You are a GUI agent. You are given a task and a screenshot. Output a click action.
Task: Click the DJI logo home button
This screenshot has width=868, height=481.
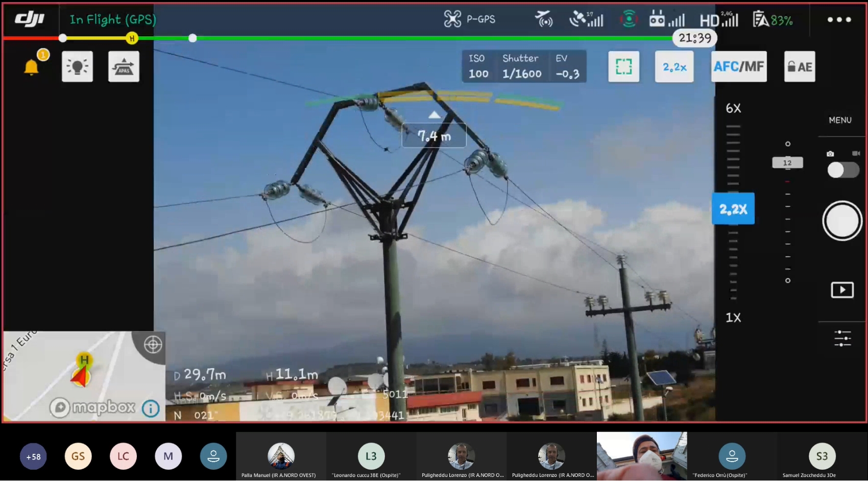click(x=30, y=19)
